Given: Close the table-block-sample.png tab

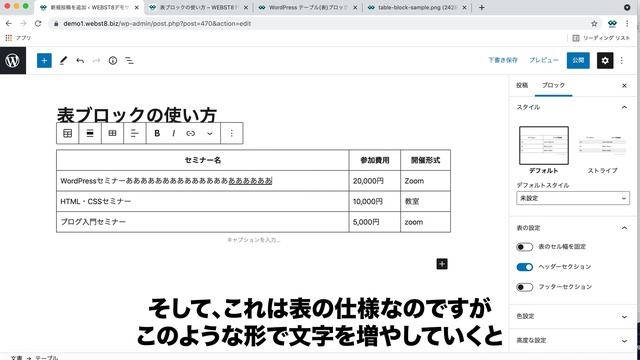Looking at the screenshot, I should (464, 7).
